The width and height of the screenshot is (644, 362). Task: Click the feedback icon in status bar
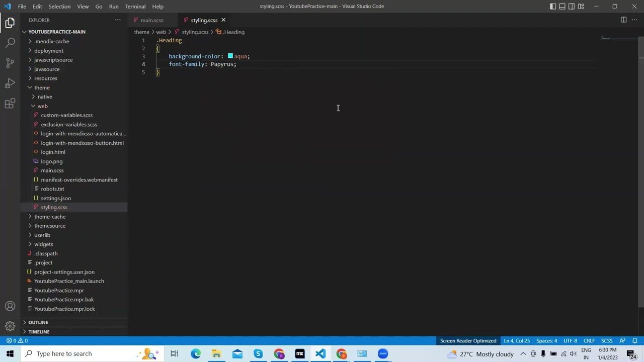(x=622, y=340)
